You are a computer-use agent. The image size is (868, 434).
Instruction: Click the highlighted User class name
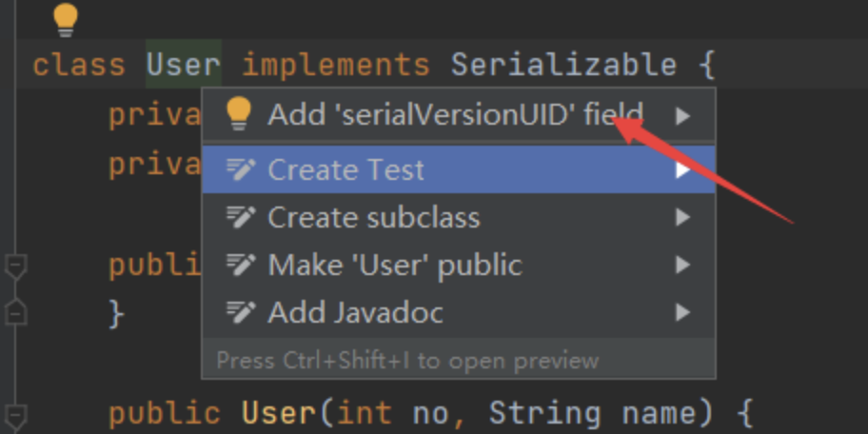183,65
